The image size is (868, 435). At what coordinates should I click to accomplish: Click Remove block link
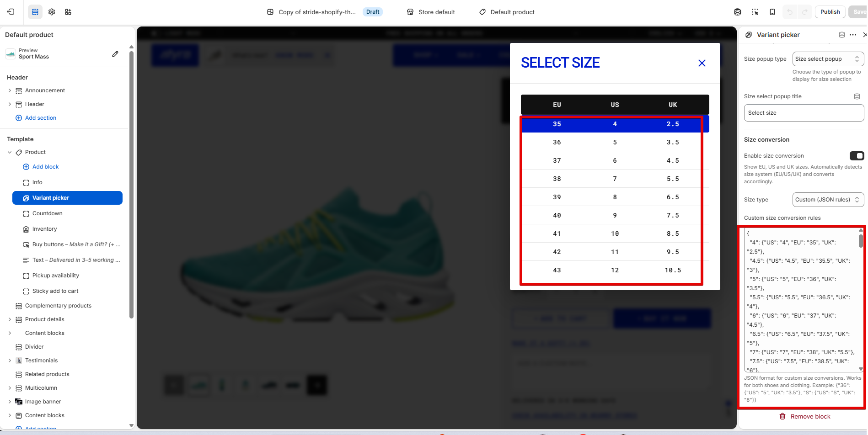(810, 416)
